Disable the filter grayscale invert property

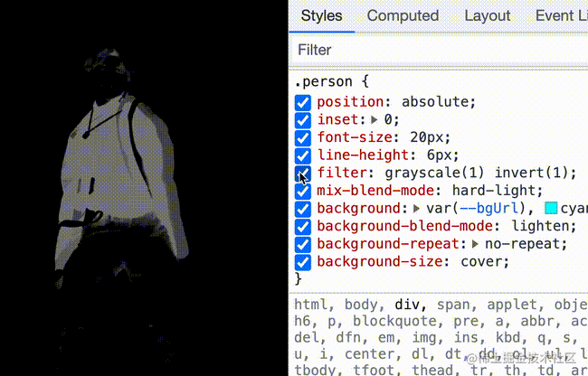[302, 174]
